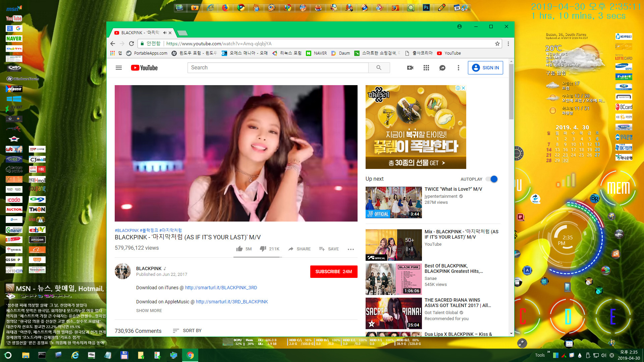This screenshot has height=362, width=644.
Task: Launch Photoshop from top dock
Action: 426,7
